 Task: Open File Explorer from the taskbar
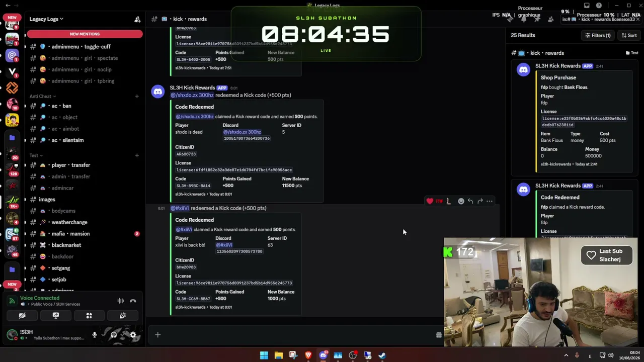tap(279, 355)
